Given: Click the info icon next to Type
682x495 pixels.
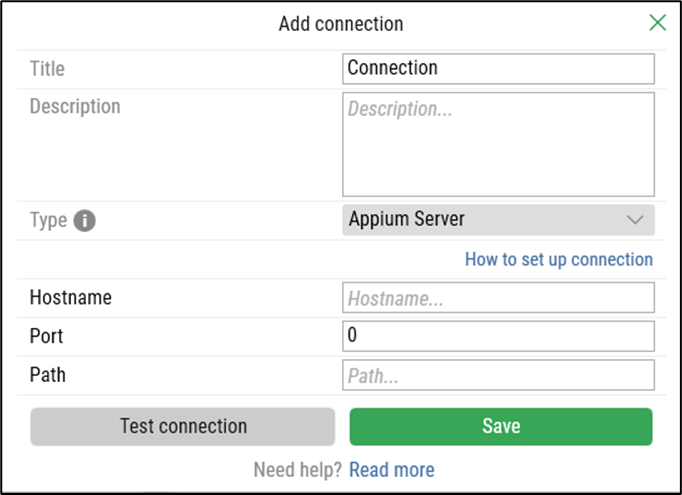Looking at the screenshot, I should tap(85, 221).
